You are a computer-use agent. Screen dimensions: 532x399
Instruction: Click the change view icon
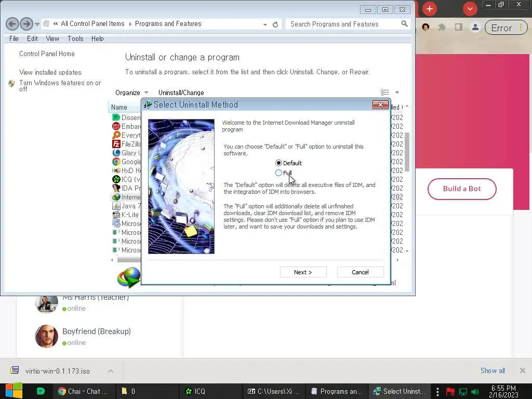click(385, 92)
